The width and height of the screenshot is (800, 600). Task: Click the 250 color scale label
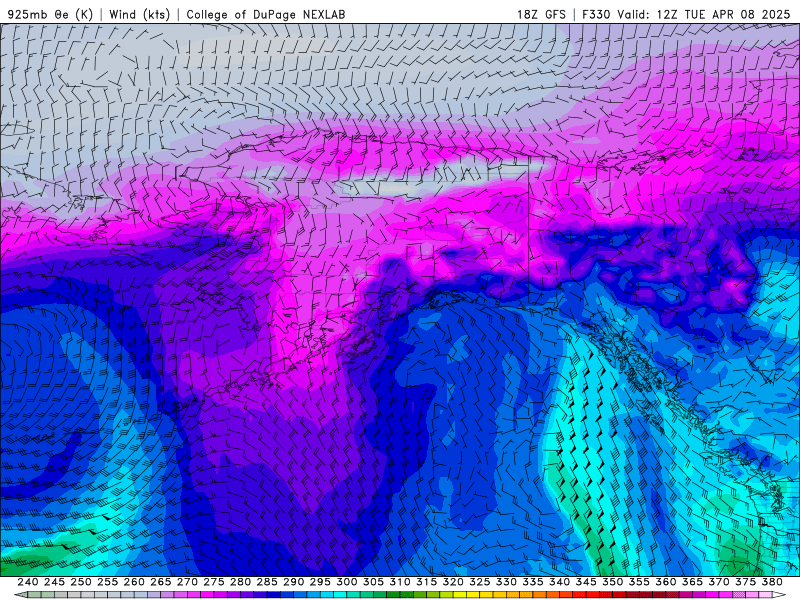click(81, 582)
